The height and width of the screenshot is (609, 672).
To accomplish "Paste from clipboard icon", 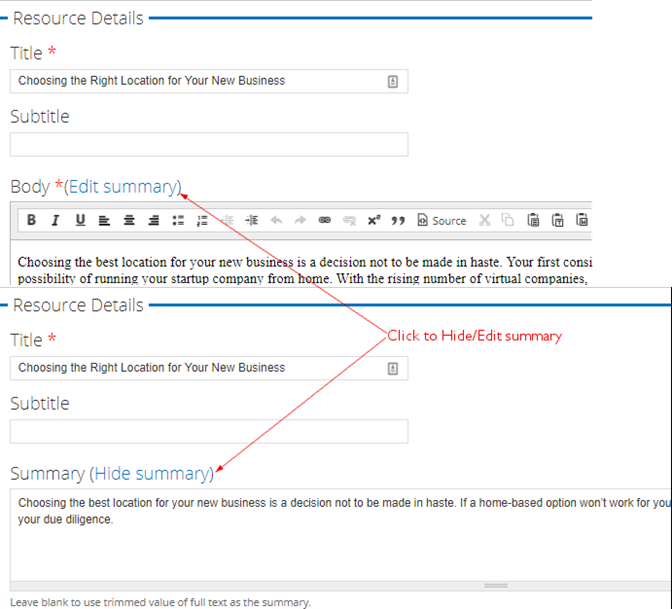I will click(533, 220).
